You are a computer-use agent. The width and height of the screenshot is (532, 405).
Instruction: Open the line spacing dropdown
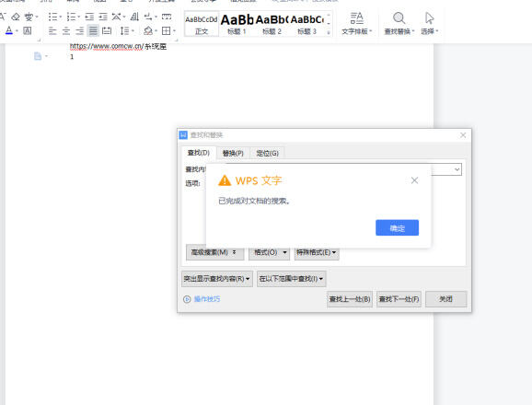[125, 31]
